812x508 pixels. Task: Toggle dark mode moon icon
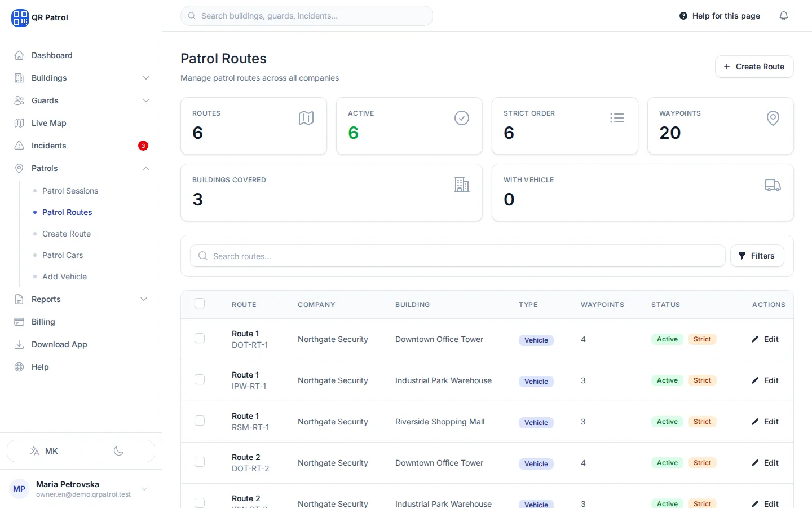pyautogui.click(x=118, y=451)
